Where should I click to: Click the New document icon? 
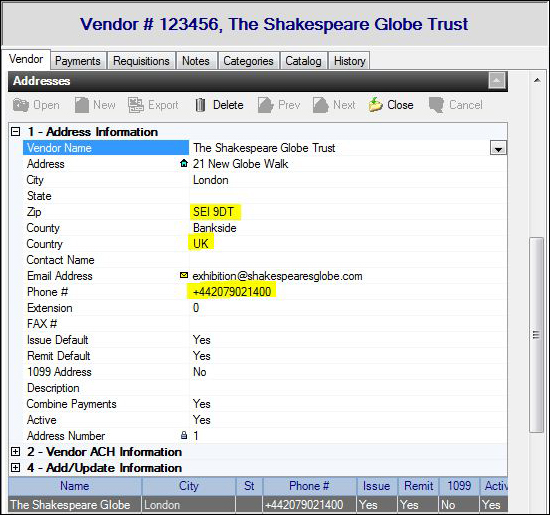[82, 105]
